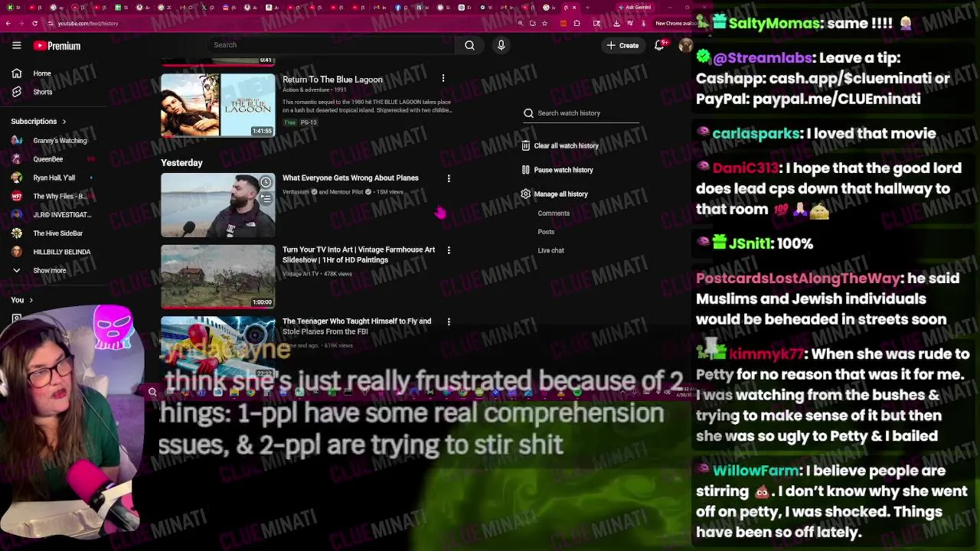Open Ask Gemini in Chrome
The height and width of the screenshot is (551, 980).
[x=637, y=8]
